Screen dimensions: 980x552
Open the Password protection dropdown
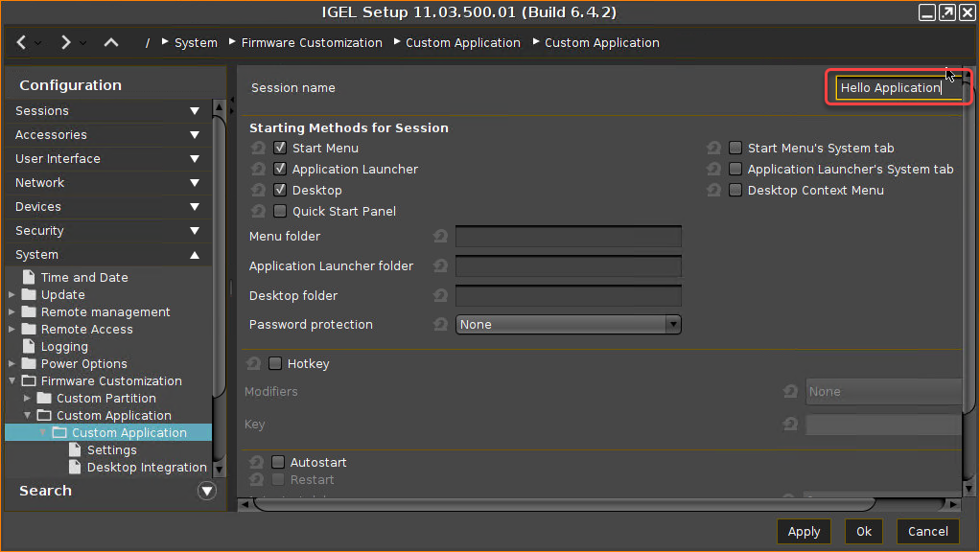(673, 324)
